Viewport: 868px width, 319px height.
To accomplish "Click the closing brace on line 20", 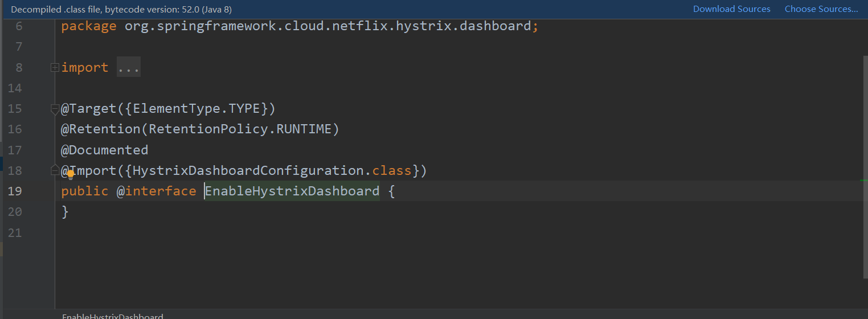I will [65, 211].
